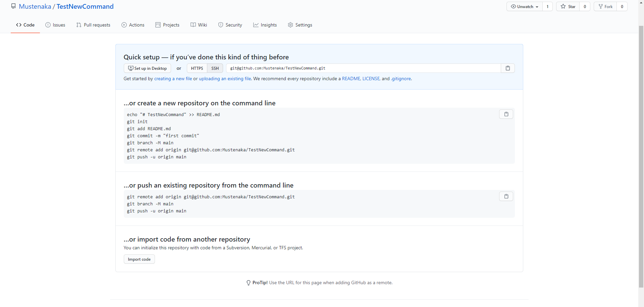Star the TestNewCommand repository

click(x=568, y=6)
